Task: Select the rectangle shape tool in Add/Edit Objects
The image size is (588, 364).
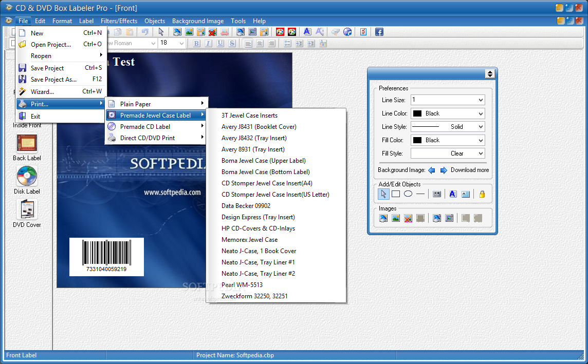Action: [x=396, y=194]
